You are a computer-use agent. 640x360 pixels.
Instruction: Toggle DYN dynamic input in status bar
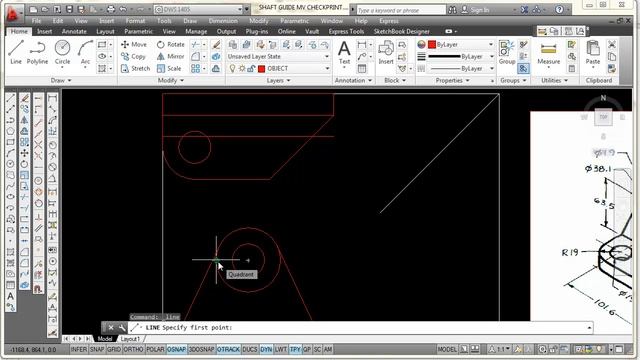[266, 349]
